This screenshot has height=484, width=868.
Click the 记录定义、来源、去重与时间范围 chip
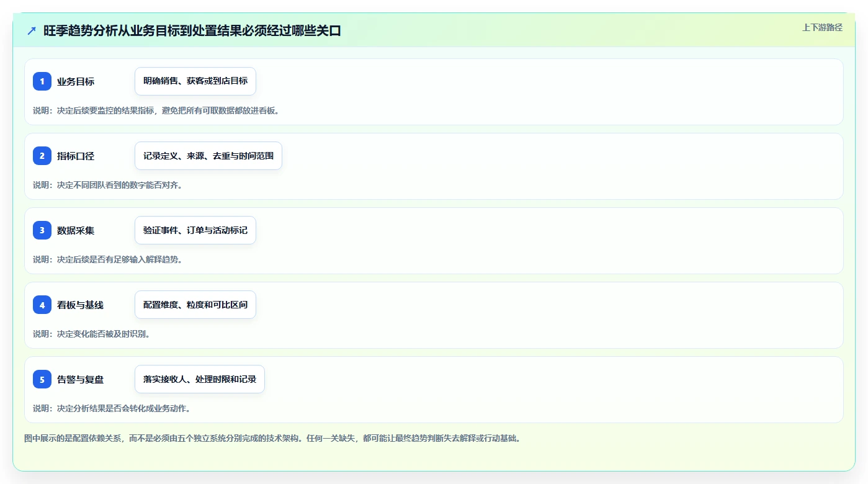coord(208,156)
